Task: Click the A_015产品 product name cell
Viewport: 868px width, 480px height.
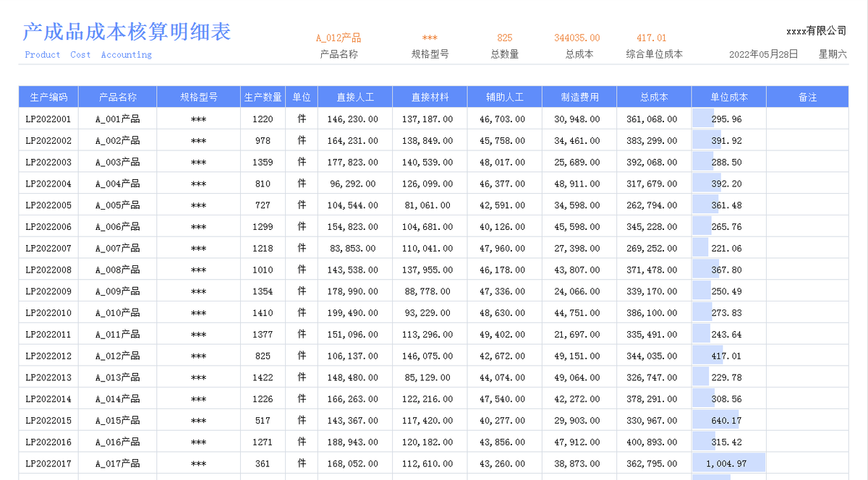Action: [118, 420]
